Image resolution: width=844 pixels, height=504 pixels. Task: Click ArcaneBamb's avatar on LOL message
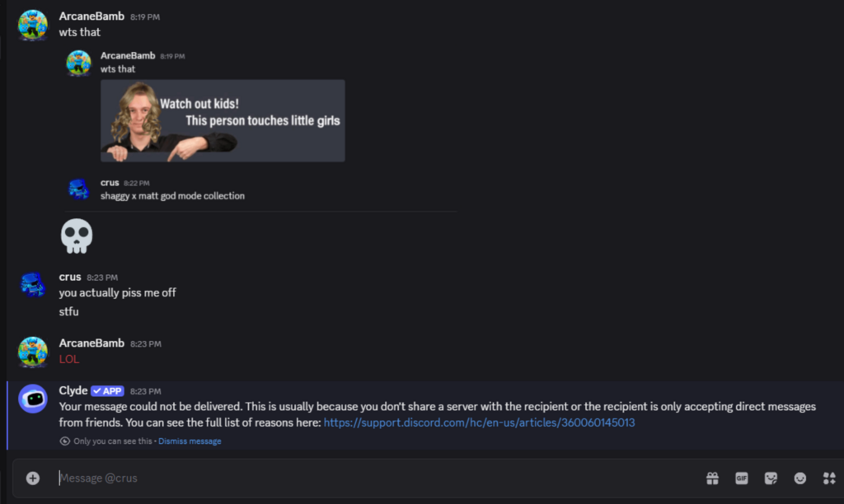tap(33, 352)
